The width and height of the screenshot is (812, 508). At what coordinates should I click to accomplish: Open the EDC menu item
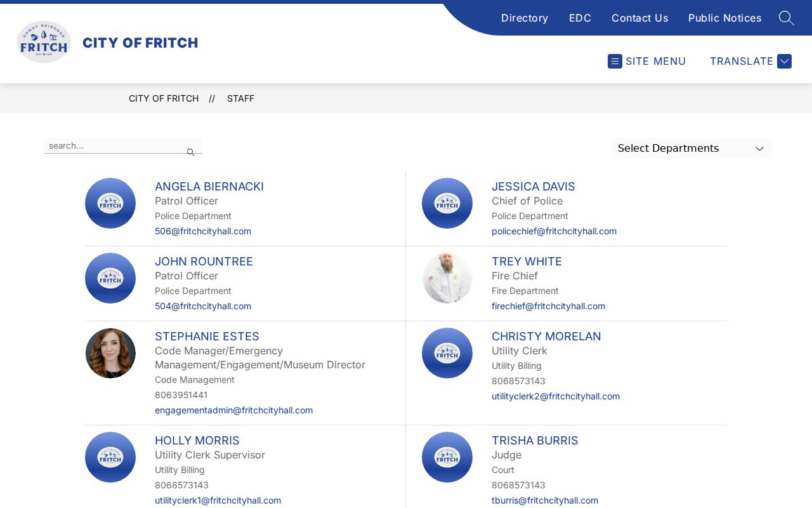[580, 18]
